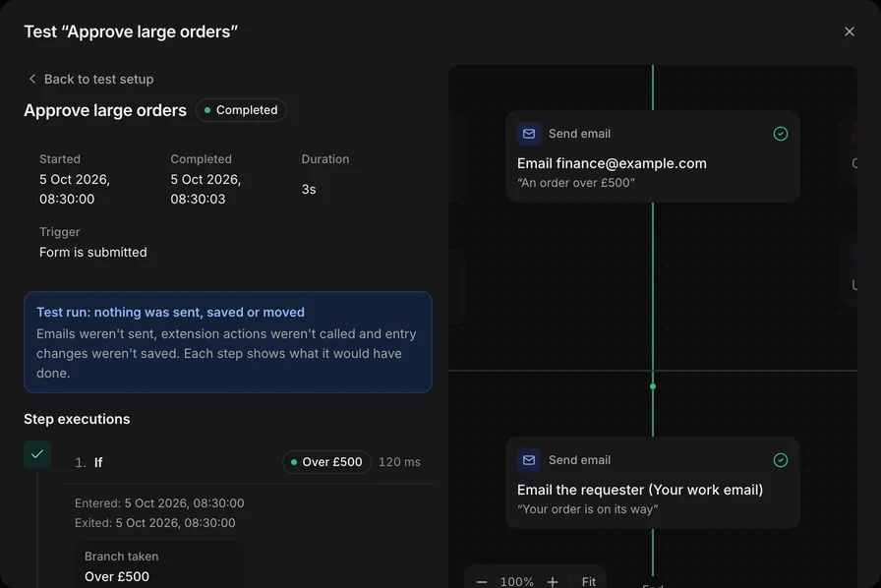This screenshot has width=881, height=588.
Task: Zoom in the workflow canvas with plus
Action: point(553,581)
